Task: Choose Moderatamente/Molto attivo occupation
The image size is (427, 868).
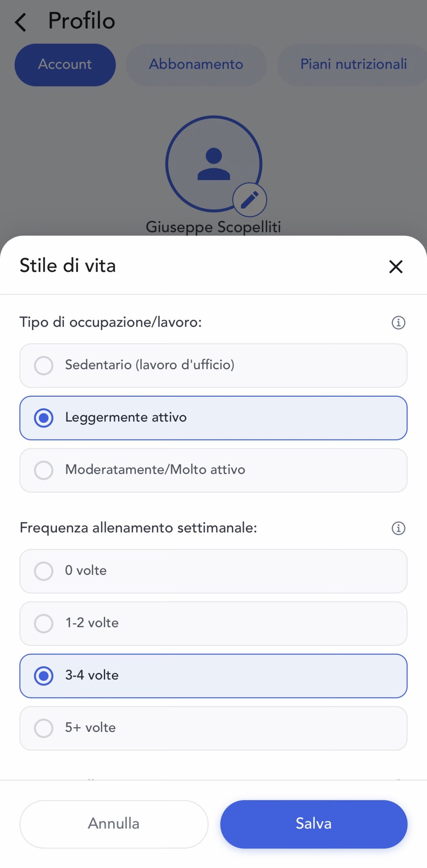Action: tap(213, 470)
